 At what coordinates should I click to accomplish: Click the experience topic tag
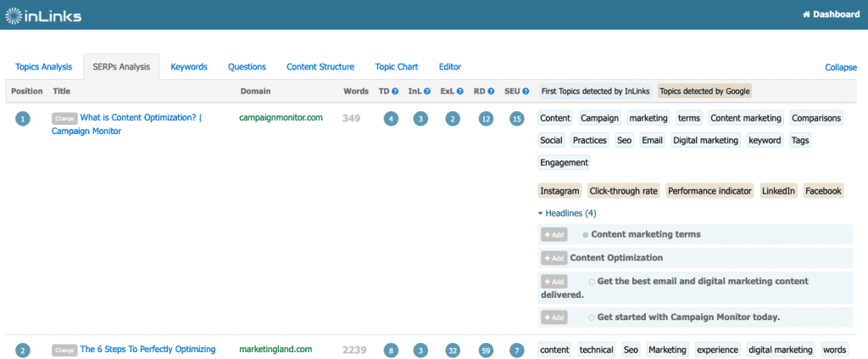717,351
